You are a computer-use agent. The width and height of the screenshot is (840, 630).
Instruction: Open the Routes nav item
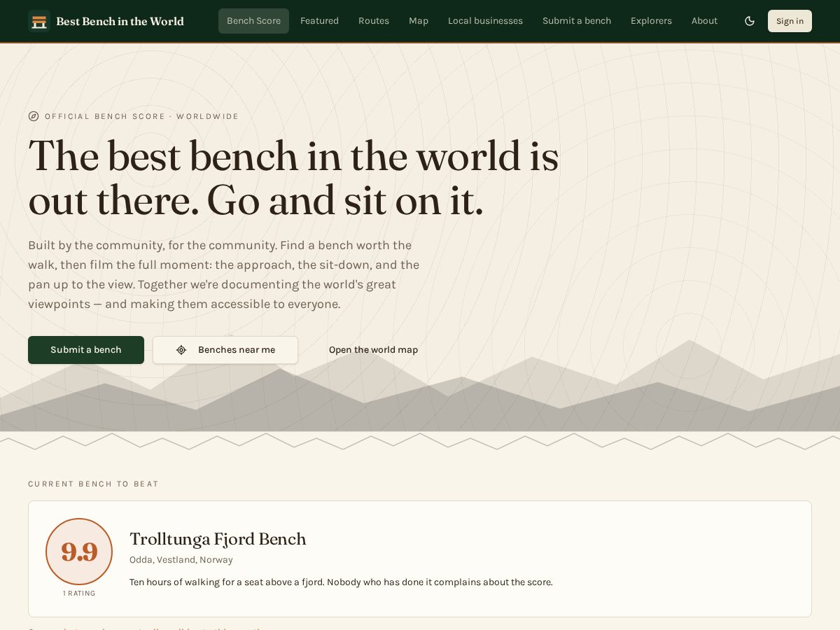pyautogui.click(x=374, y=21)
